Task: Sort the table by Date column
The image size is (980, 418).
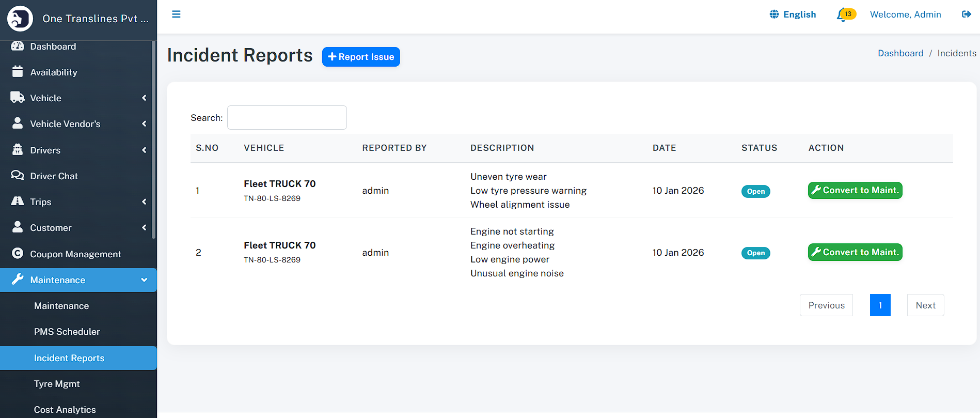Action: pos(664,148)
